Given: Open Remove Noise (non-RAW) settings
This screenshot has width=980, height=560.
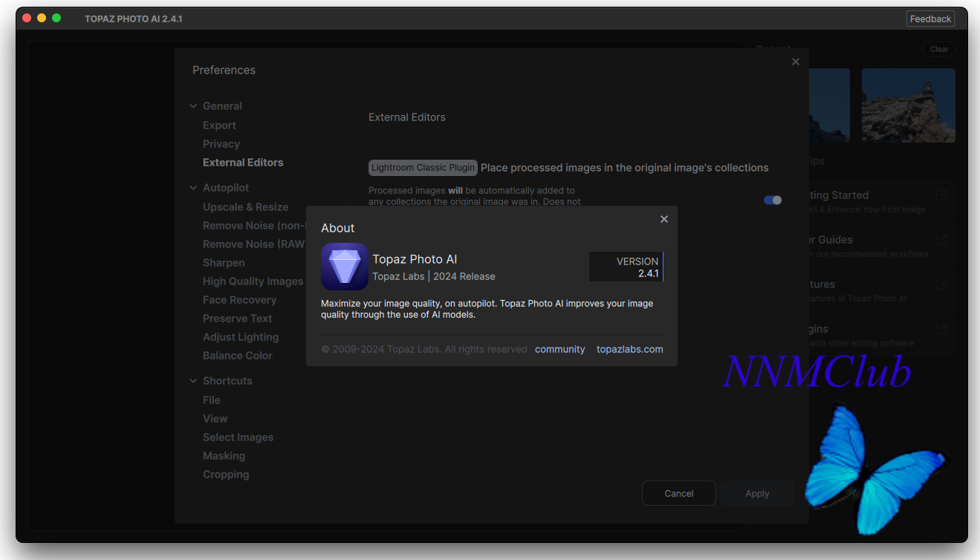Looking at the screenshot, I should point(254,226).
